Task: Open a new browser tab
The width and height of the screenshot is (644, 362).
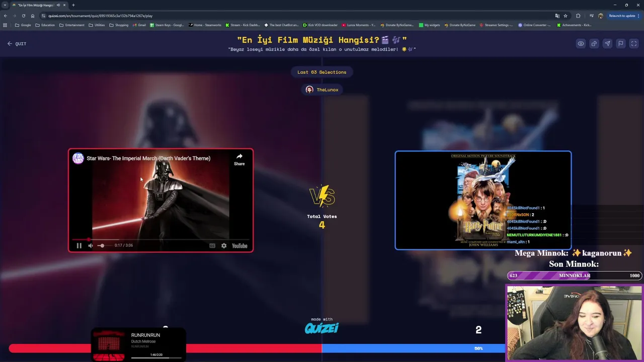Action: tap(73, 5)
